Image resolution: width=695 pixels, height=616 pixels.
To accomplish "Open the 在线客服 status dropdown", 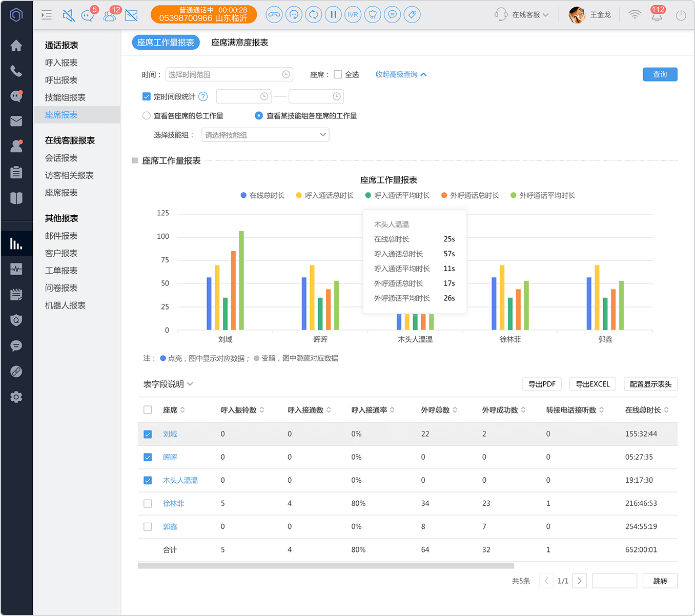I will click(x=522, y=15).
